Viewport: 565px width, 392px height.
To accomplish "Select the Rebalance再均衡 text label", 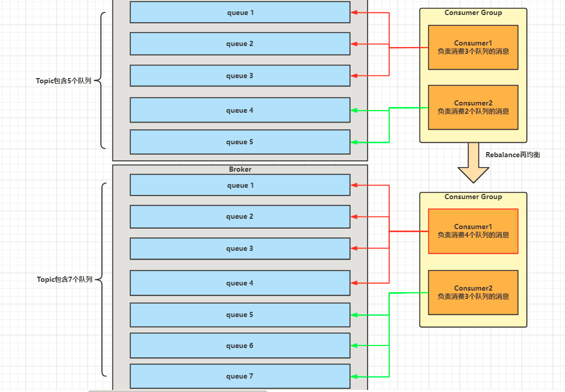I will [x=512, y=155].
